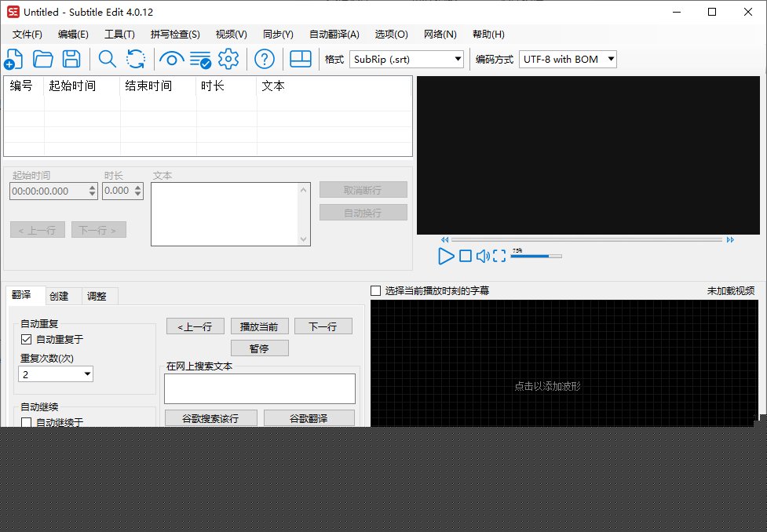Click the Replace circular arrows icon
Screen dimensions: 767x532
click(x=136, y=59)
